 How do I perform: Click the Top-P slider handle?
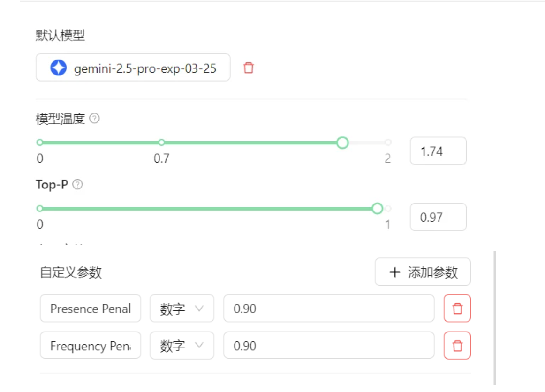pyautogui.click(x=378, y=209)
